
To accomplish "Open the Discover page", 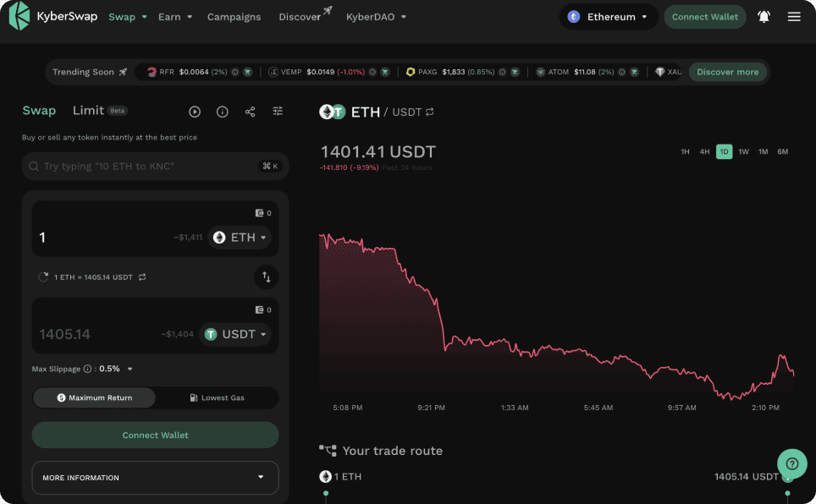I will coord(305,16).
